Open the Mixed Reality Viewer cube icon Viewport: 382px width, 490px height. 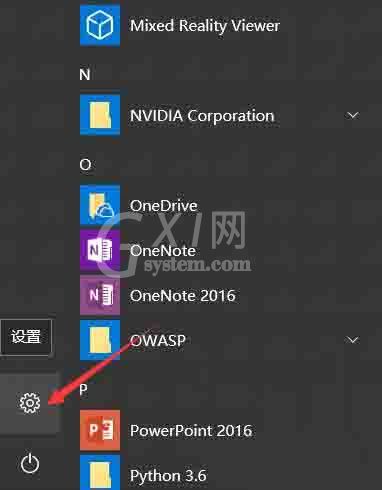pos(100,25)
